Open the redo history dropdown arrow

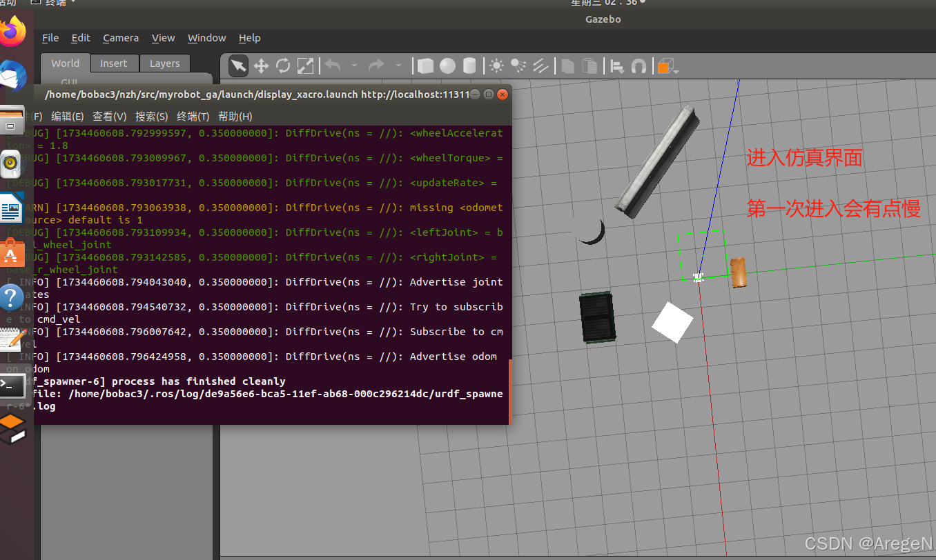point(398,66)
